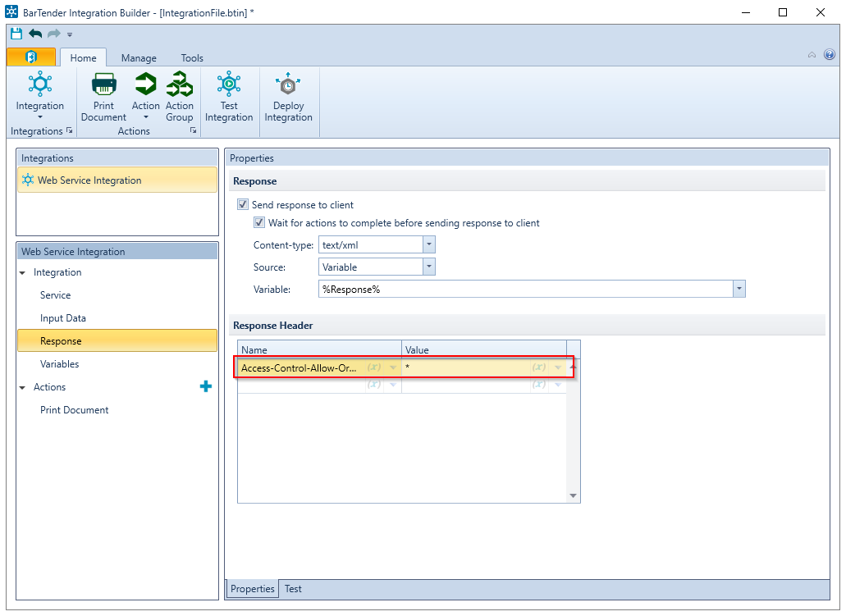Click empty row value cell (x) variable icon

click(x=538, y=384)
